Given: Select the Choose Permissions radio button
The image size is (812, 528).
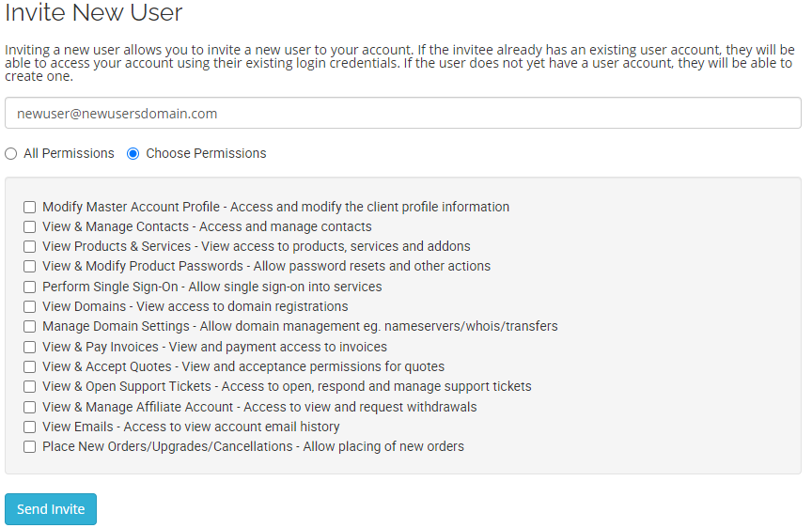Looking at the screenshot, I should click(133, 154).
